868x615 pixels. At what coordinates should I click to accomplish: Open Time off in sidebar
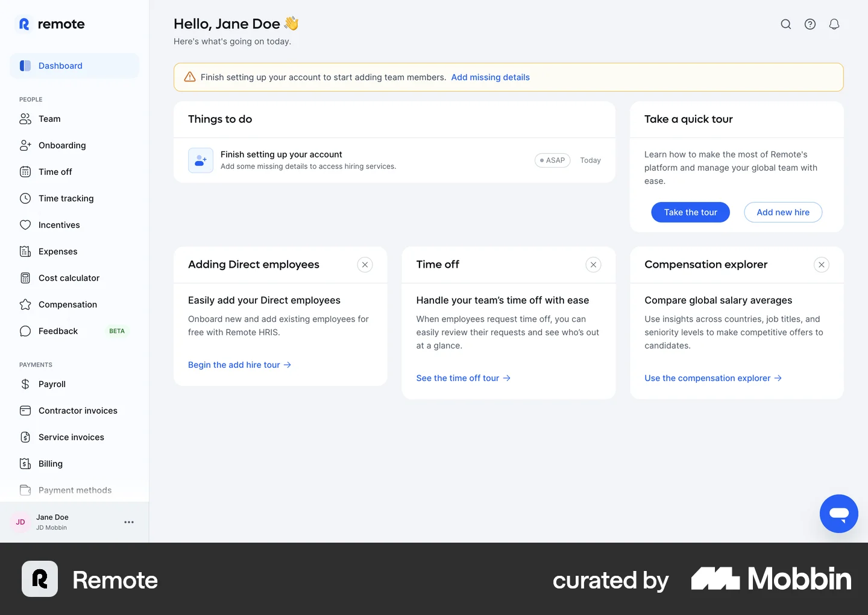74,172
